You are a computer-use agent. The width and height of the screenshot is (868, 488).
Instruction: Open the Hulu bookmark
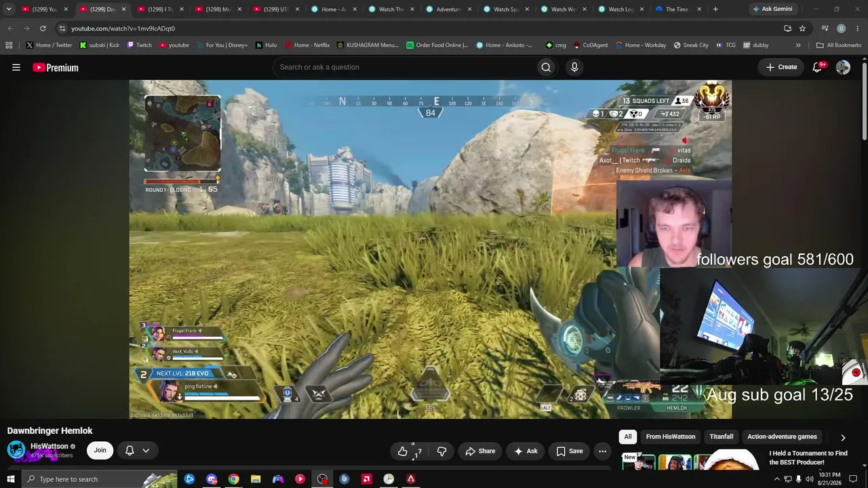click(x=267, y=45)
